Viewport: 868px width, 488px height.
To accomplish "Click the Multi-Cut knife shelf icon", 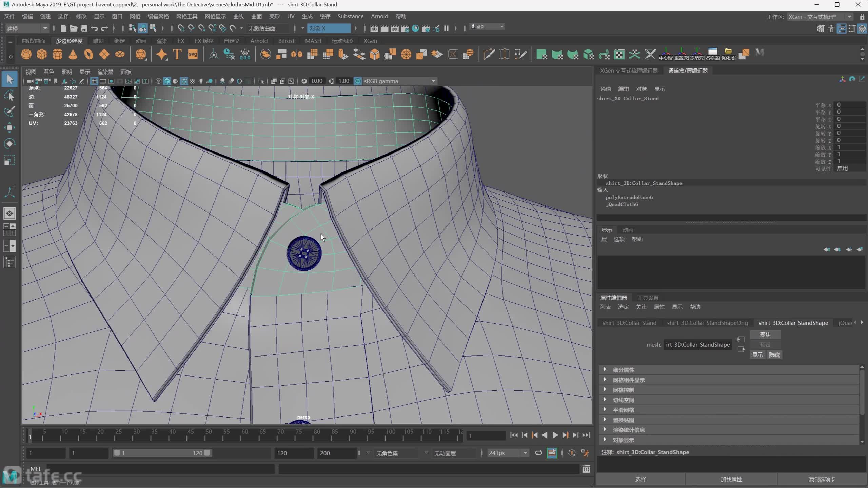I will [x=489, y=54].
